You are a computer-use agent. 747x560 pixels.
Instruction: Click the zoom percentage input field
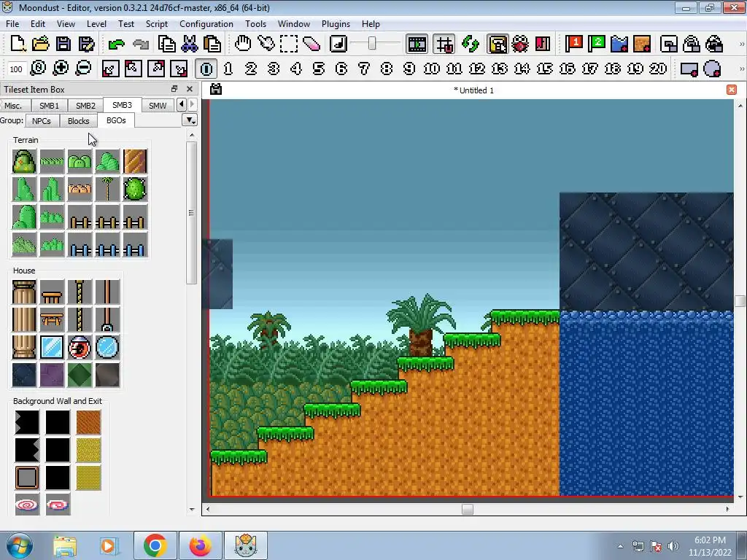16,69
